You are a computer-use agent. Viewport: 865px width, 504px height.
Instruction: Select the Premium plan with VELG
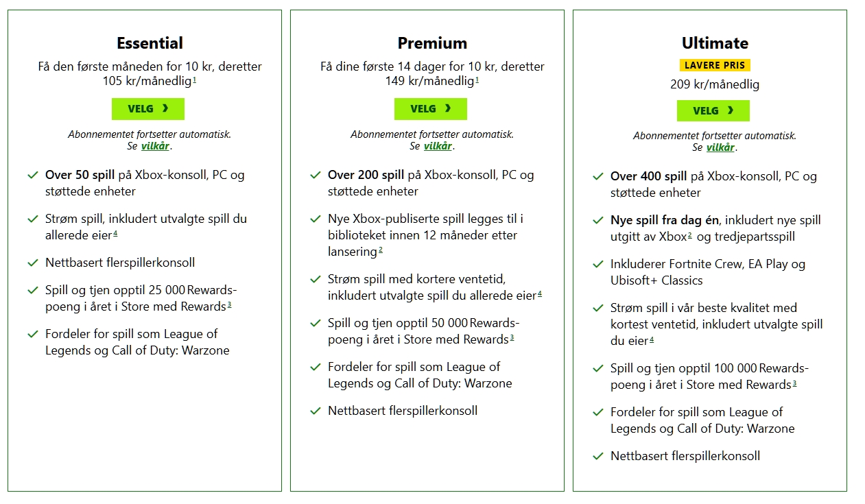430,108
